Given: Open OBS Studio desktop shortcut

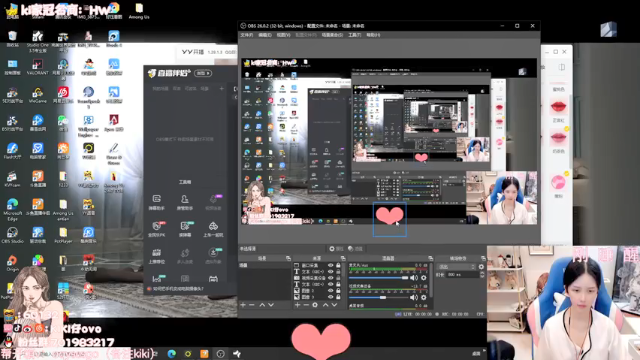Looking at the screenshot, I should click(12, 235).
